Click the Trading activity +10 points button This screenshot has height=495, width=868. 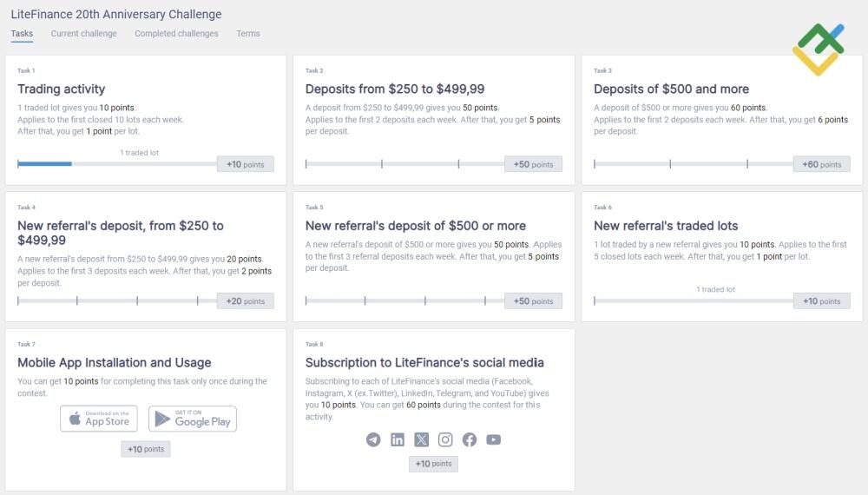click(245, 164)
